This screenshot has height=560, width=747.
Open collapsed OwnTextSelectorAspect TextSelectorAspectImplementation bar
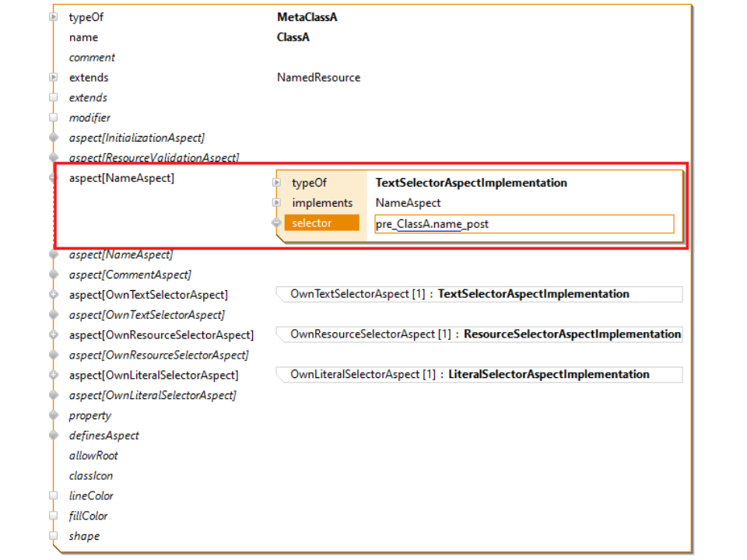coord(479,294)
